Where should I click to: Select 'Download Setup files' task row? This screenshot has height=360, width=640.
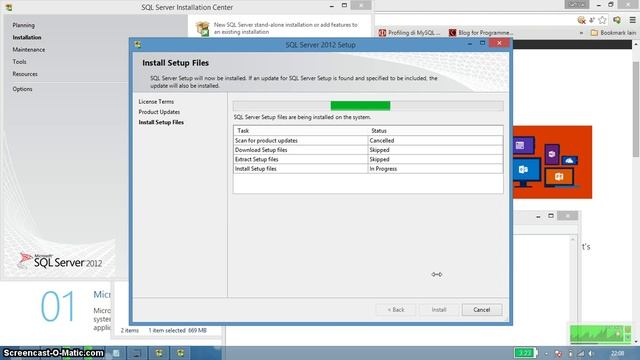click(x=368, y=150)
